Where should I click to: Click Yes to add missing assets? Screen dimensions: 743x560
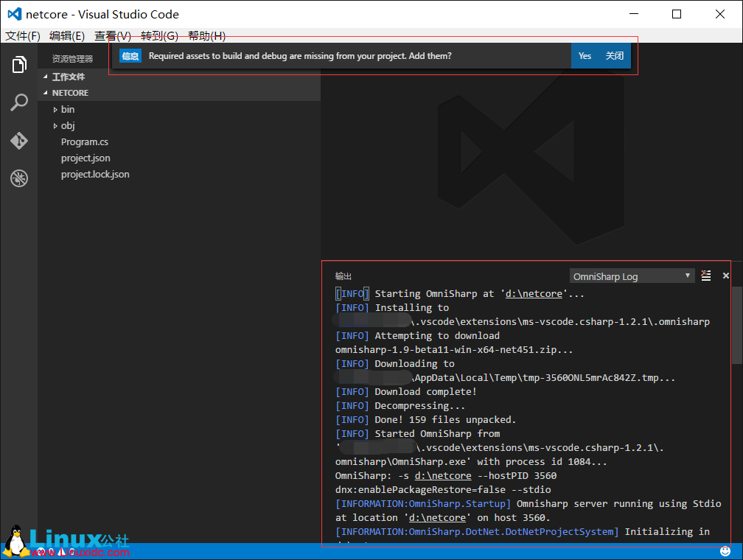pos(585,56)
